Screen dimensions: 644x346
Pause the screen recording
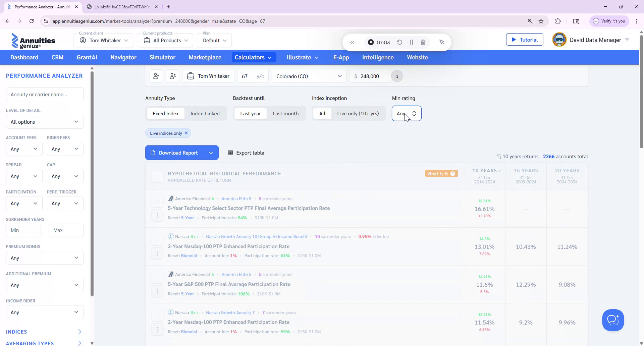[x=411, y=42]
